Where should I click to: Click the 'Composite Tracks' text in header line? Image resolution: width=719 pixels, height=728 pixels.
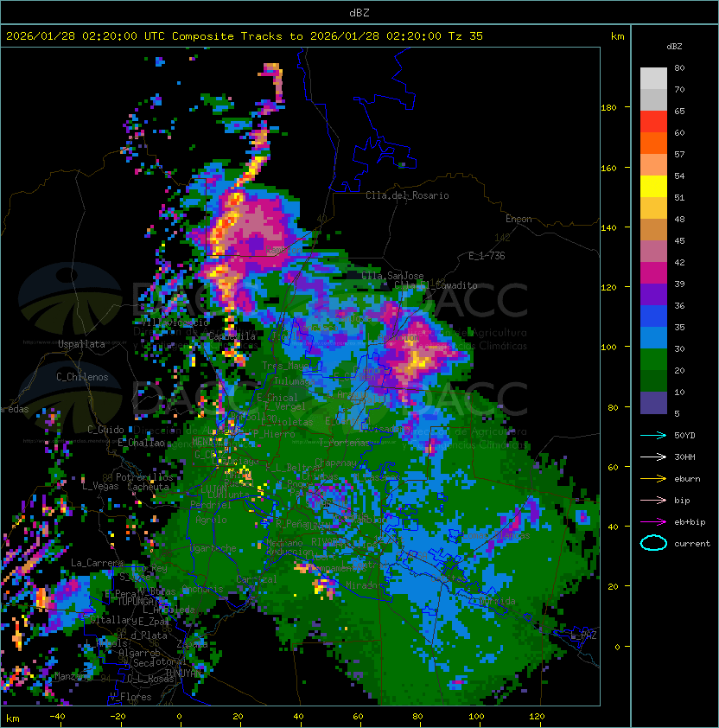click(x=227, y=36)
